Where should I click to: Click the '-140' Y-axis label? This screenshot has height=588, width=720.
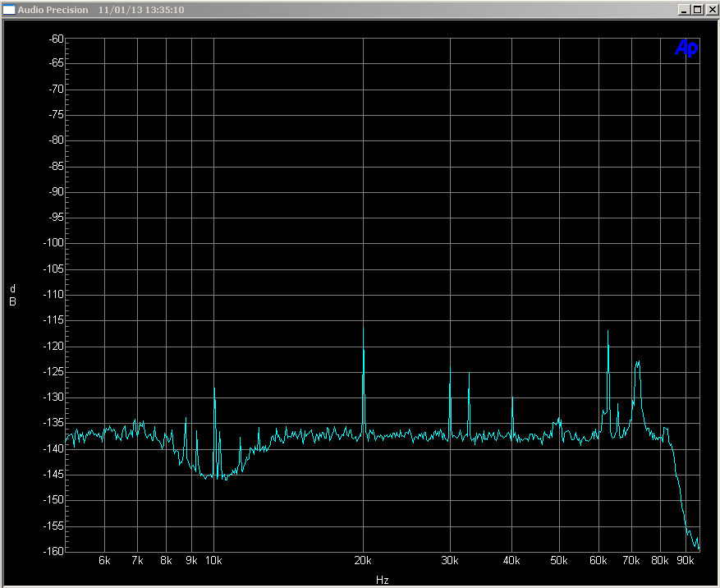53,449
